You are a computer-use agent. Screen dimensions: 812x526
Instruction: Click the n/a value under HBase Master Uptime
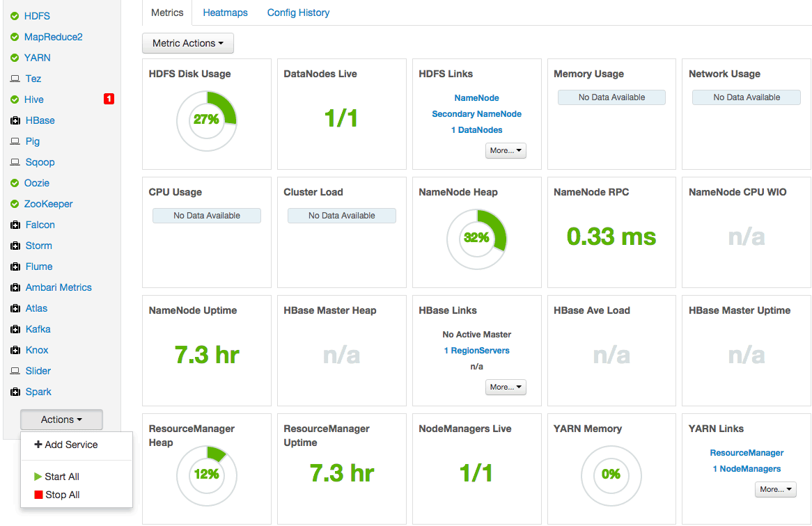coord(747,356)
